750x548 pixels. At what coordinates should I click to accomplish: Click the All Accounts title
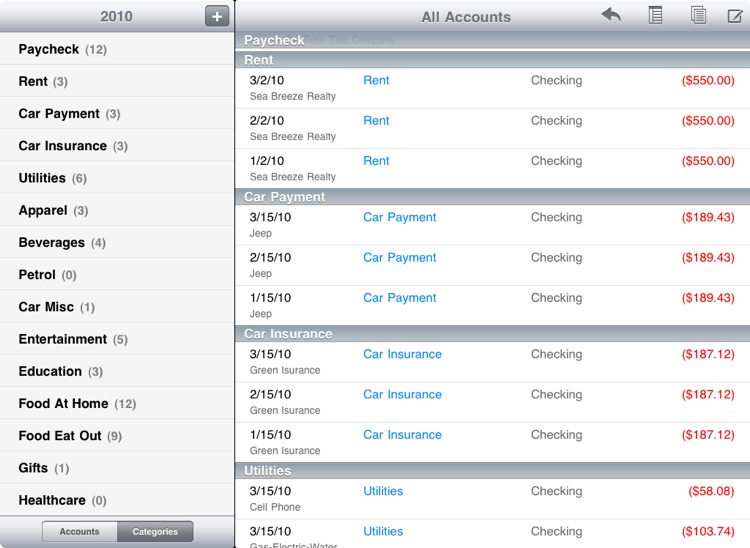(x=466, y=17)
